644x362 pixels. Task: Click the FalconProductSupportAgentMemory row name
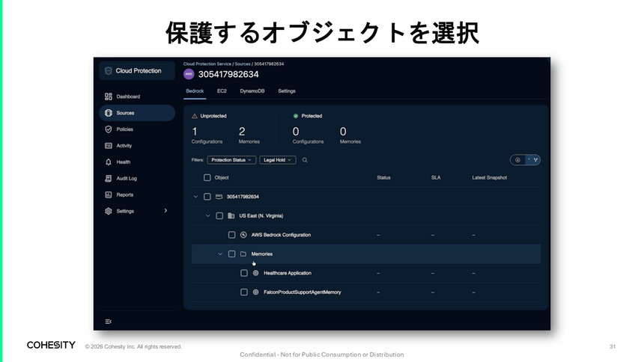[303, 292]
